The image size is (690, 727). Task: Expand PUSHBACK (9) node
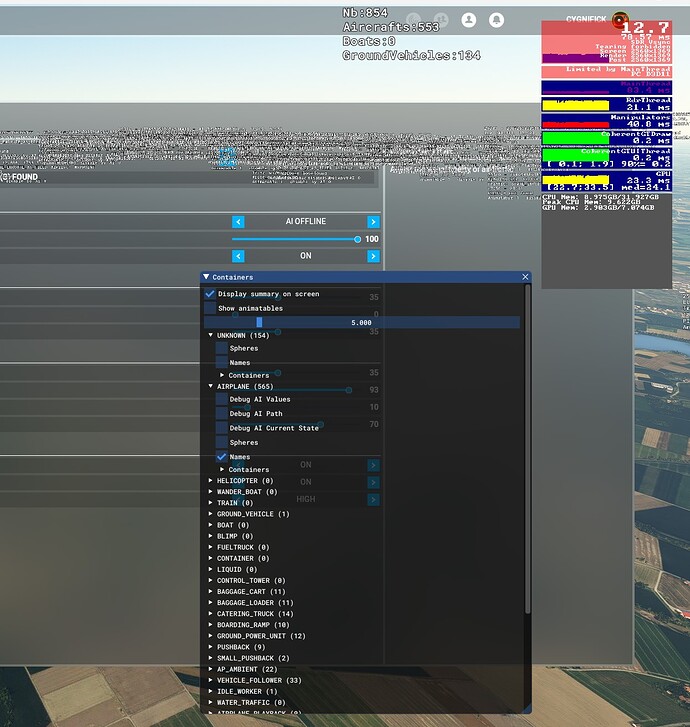coord(211,647)
